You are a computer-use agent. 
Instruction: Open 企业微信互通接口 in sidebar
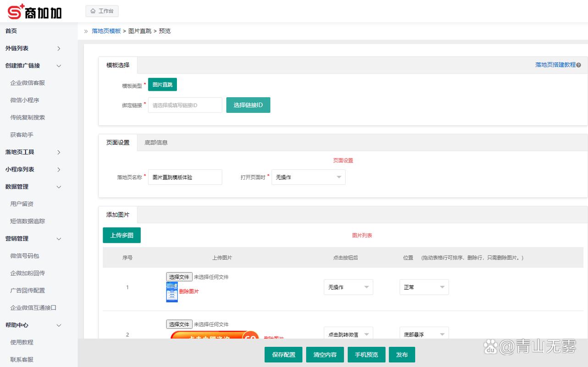33,308
